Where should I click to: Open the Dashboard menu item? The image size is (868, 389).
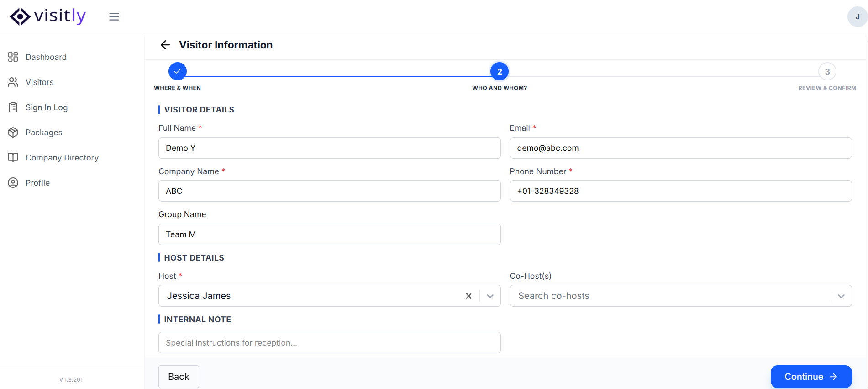(46, 57)
